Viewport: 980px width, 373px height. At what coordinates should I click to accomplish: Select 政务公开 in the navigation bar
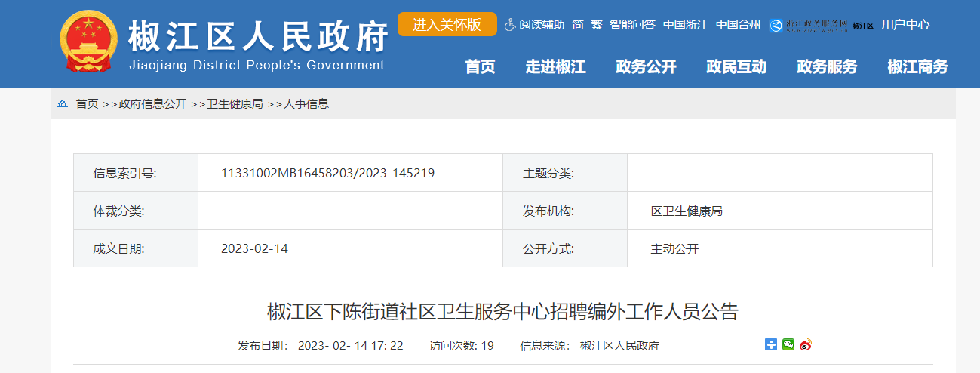[x=646, y=66]
